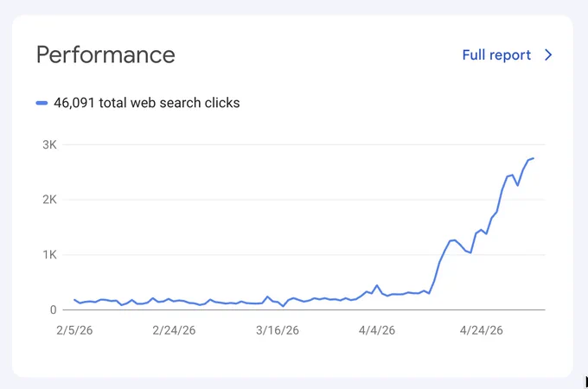This screenshot has height=389, width=588.
Task: Click the 1K y-axis label
Action: pyautogui.click(x=49, y=255)
